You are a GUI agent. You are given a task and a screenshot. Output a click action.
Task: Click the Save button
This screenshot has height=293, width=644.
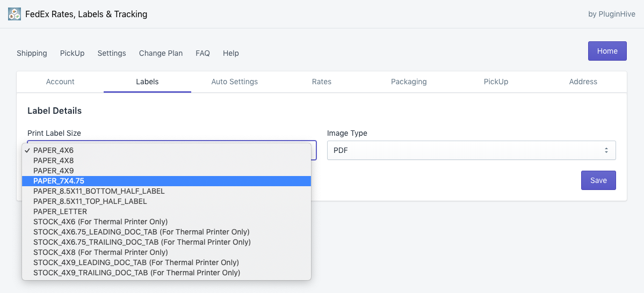598,180
